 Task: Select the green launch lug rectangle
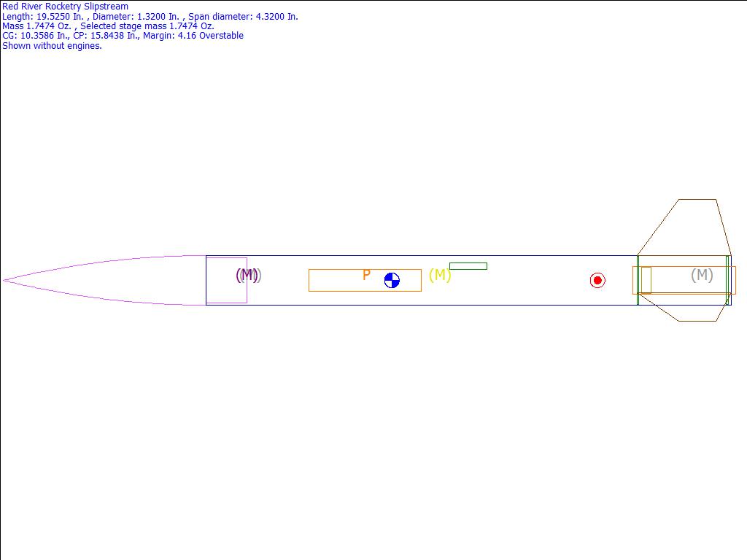(x=468, y=266)
